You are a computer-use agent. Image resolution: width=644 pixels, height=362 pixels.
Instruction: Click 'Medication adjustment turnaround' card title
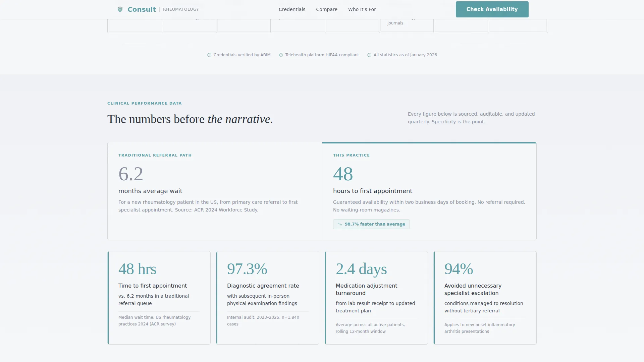[366, 289]
